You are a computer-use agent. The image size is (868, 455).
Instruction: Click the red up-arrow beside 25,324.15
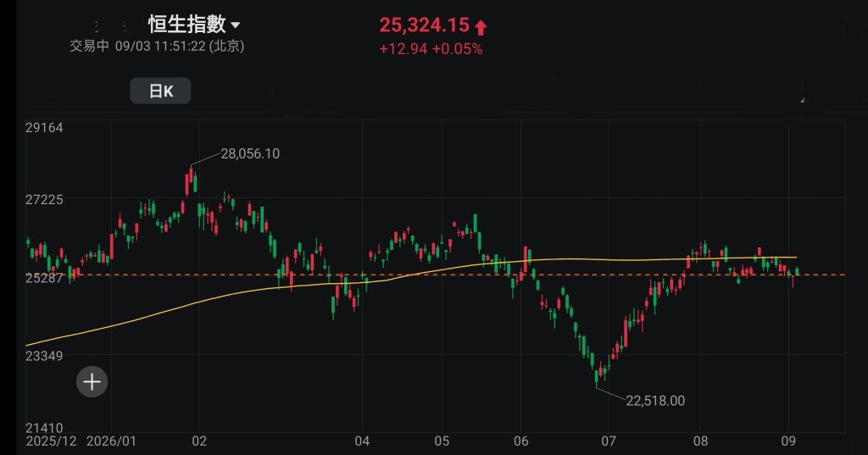[481, 26]
